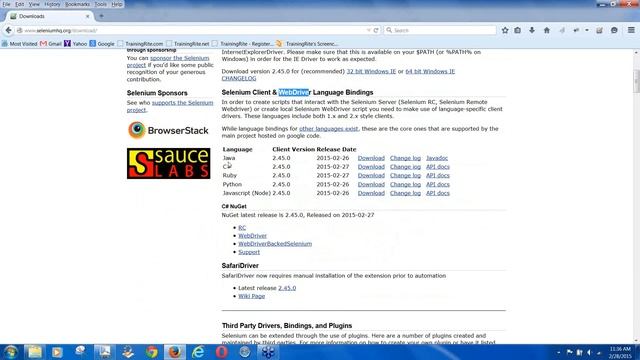Screen dimensions: 640x360
Task: Launch Chrome from the taskbar
Action: click(152, 352)
